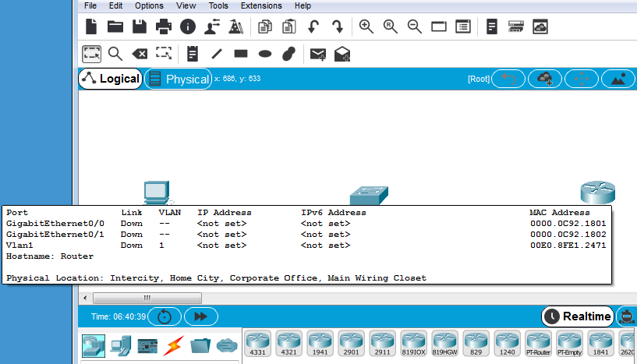This screenshot has height=364, width=637.
Task: Switch to Realtime mode
Action: 576,316
